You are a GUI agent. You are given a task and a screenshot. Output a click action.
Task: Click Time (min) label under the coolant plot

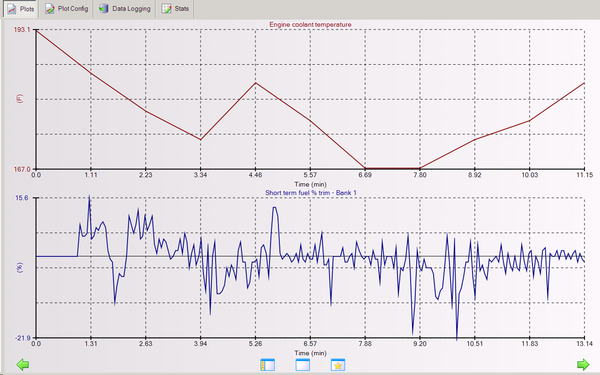coord(310,184)
